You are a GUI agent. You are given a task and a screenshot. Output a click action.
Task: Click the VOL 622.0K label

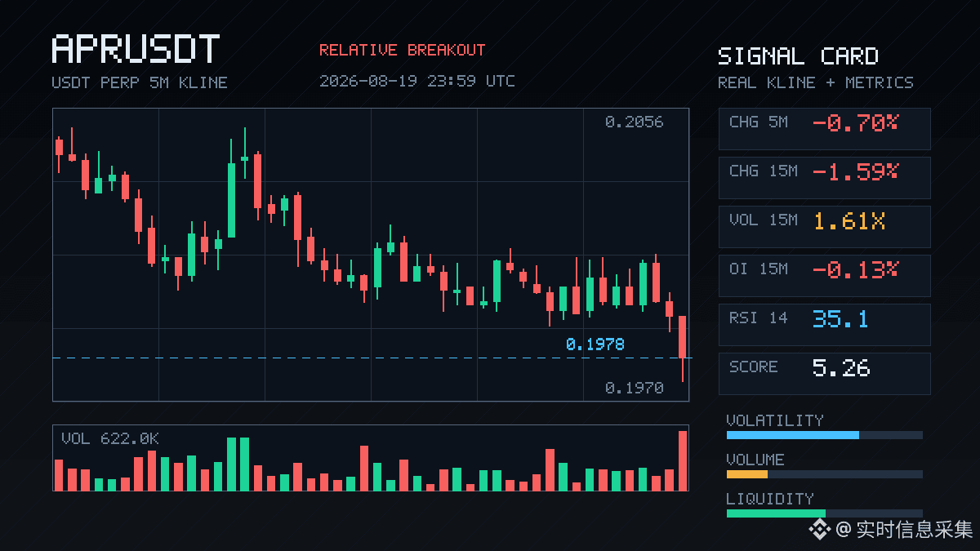(110, 439)
